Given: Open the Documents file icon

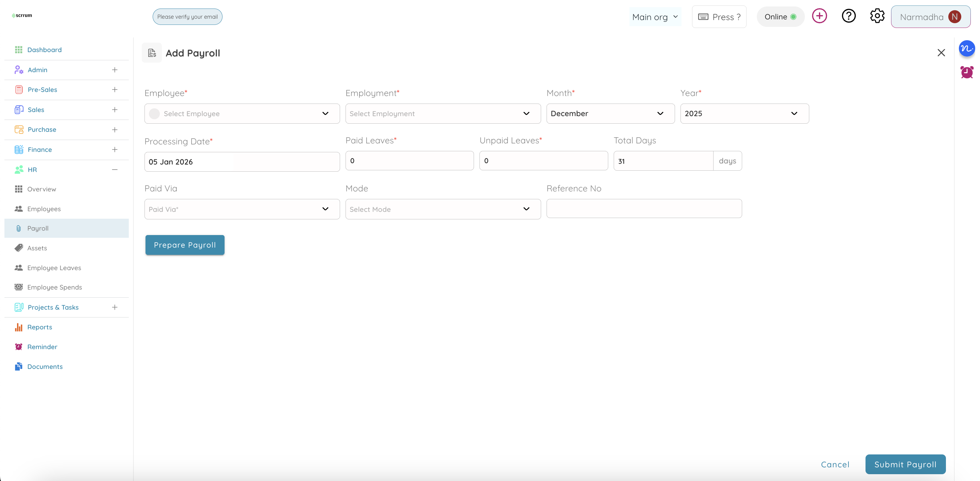Looking at the screenshot, I should [19, 366].
